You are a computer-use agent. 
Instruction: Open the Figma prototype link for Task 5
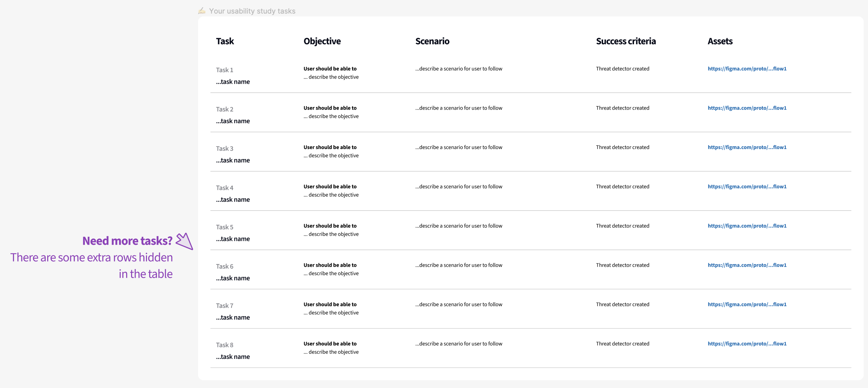(x=747, y=226)
